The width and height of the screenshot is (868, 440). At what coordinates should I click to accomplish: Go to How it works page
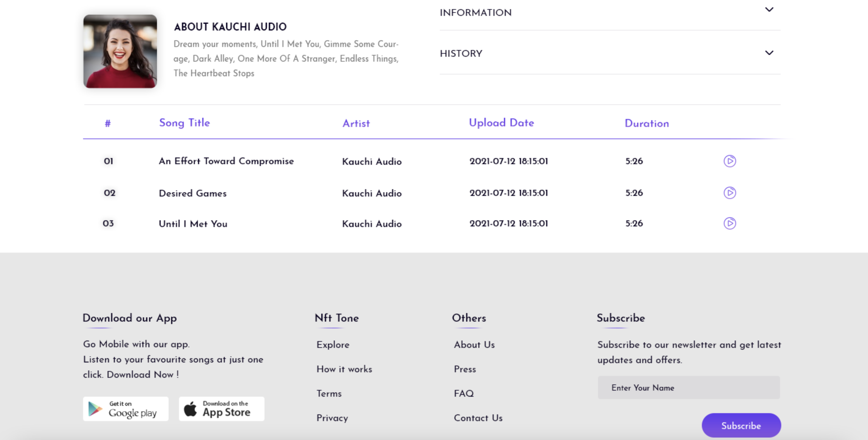(x=344, y=369)
